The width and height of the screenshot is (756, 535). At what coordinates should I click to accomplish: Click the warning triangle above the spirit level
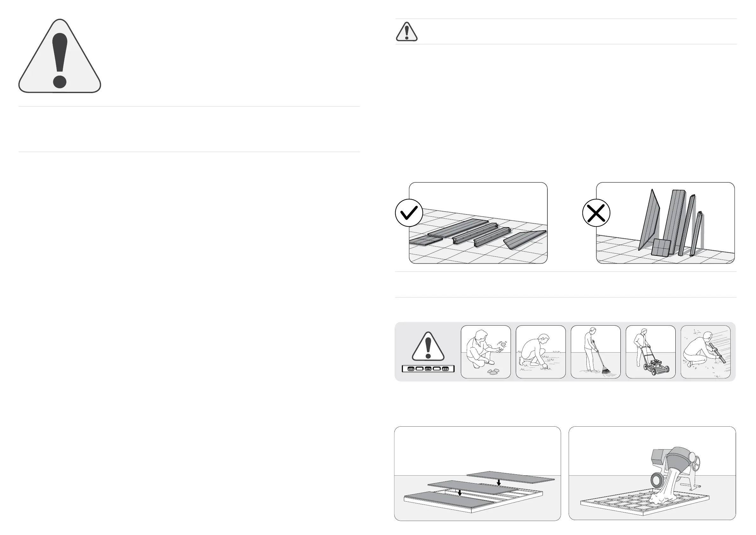428,346
